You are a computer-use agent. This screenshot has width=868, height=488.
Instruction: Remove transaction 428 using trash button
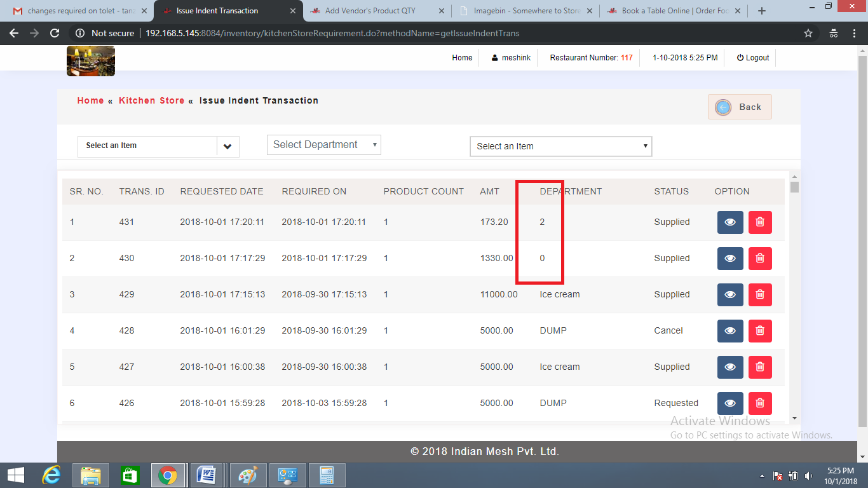pyautogui.click(x=760, y=331)
